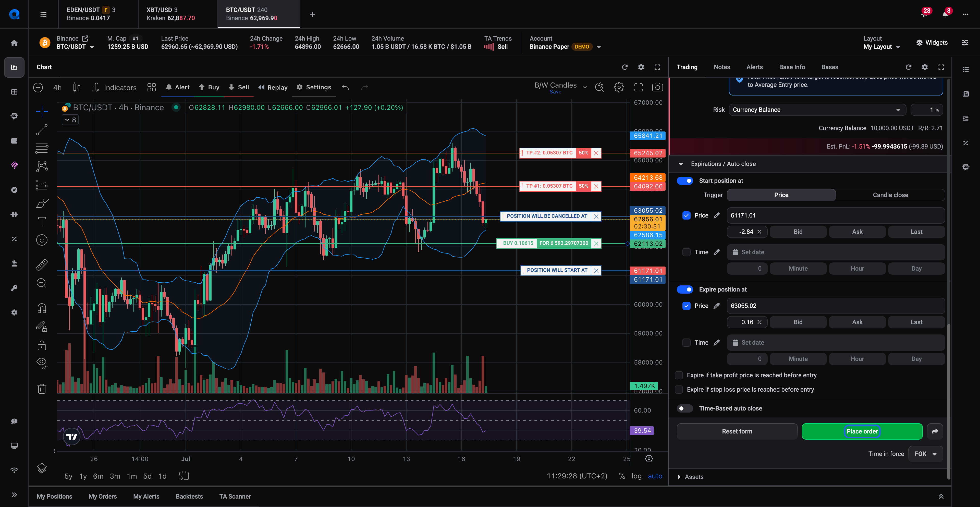Open the Fibonacci retracement tool

pos(42,148)
